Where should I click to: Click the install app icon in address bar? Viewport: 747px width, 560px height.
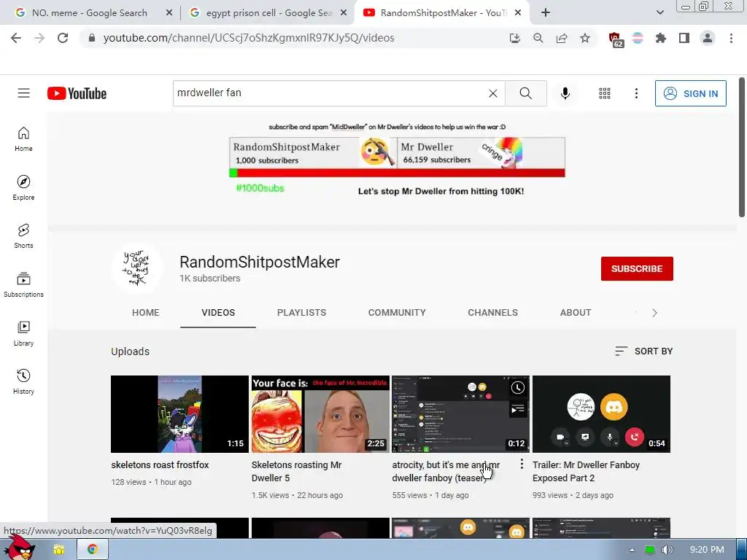coord(515,38)
